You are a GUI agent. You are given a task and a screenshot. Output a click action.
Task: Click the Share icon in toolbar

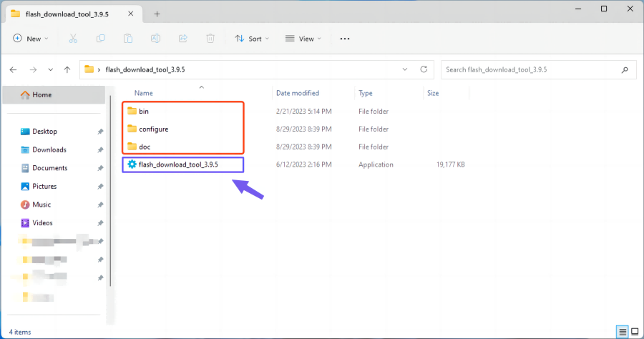click(x=182, y=39)
